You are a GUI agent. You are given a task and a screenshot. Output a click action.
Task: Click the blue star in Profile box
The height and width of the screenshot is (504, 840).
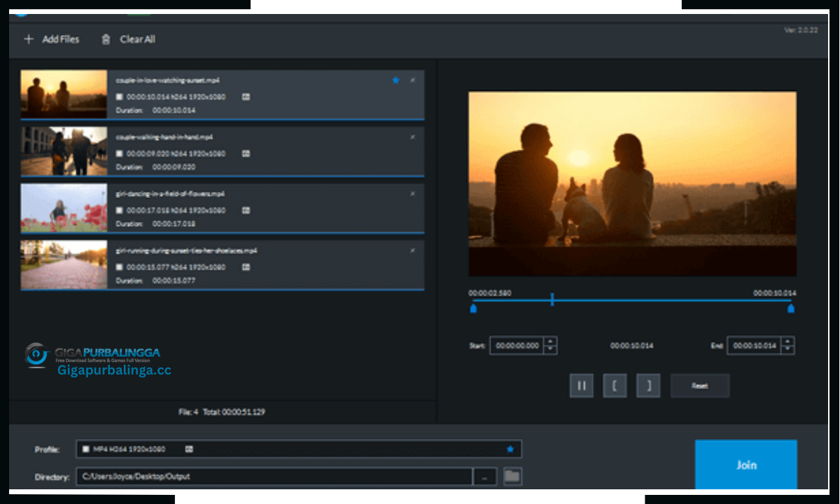pos(510,449)
